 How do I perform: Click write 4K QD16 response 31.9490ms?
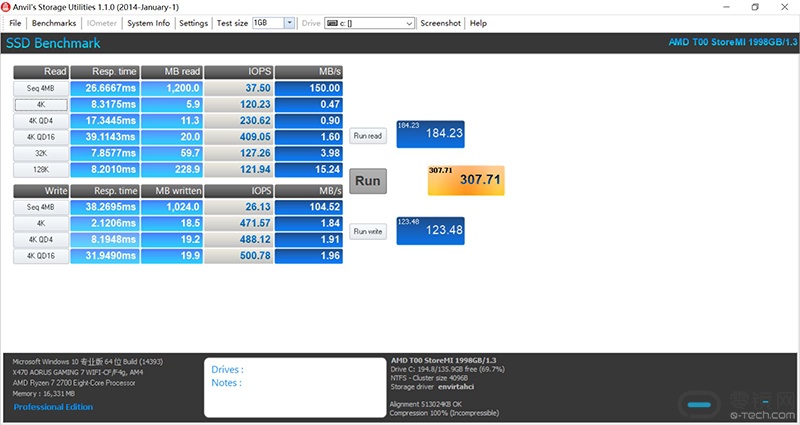(x=105, y=256)
